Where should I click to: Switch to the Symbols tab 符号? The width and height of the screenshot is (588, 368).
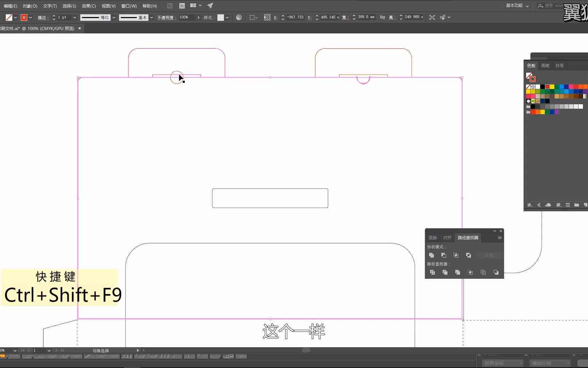(559, 65)
